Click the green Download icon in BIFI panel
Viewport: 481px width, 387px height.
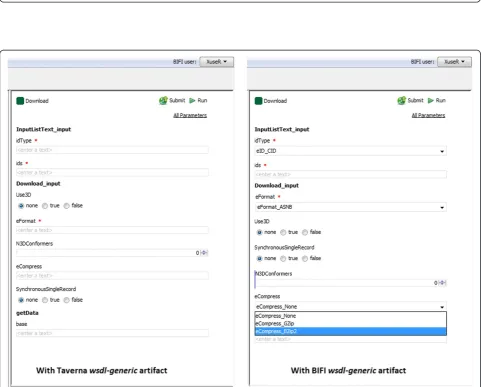(x=258, y=101)
